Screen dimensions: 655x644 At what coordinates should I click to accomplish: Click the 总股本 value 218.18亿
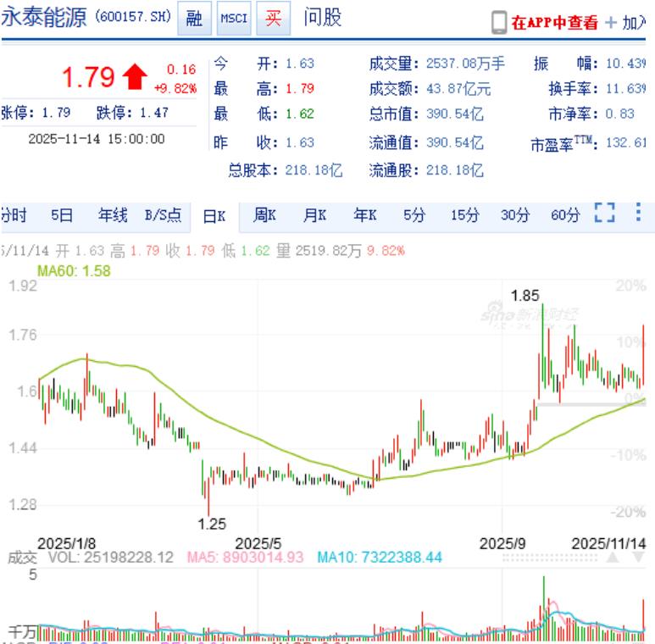314,170
